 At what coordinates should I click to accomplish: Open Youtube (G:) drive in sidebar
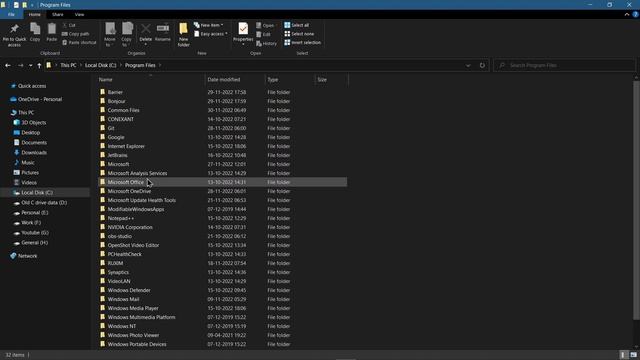35,233
